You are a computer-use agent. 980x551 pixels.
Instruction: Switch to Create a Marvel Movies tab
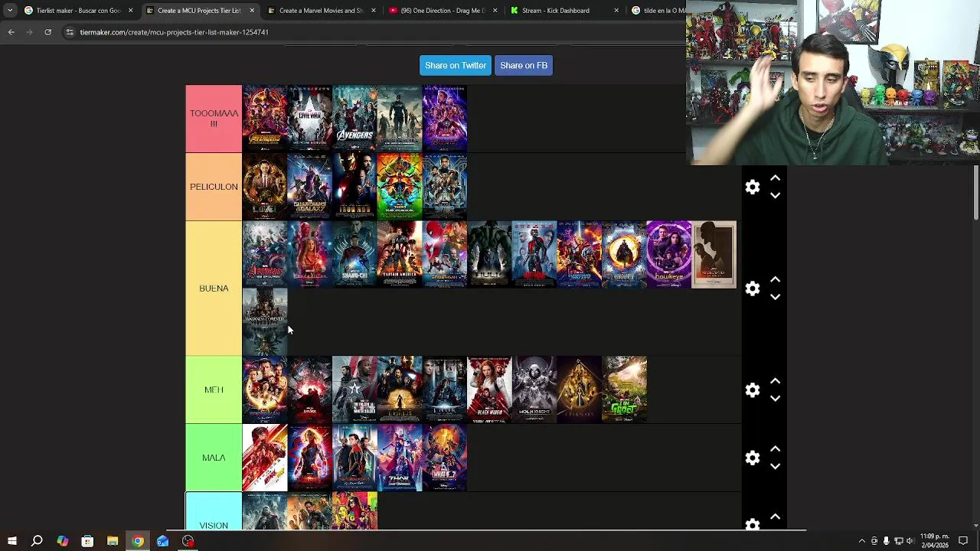pyautogui.click(x=321, y=11)
